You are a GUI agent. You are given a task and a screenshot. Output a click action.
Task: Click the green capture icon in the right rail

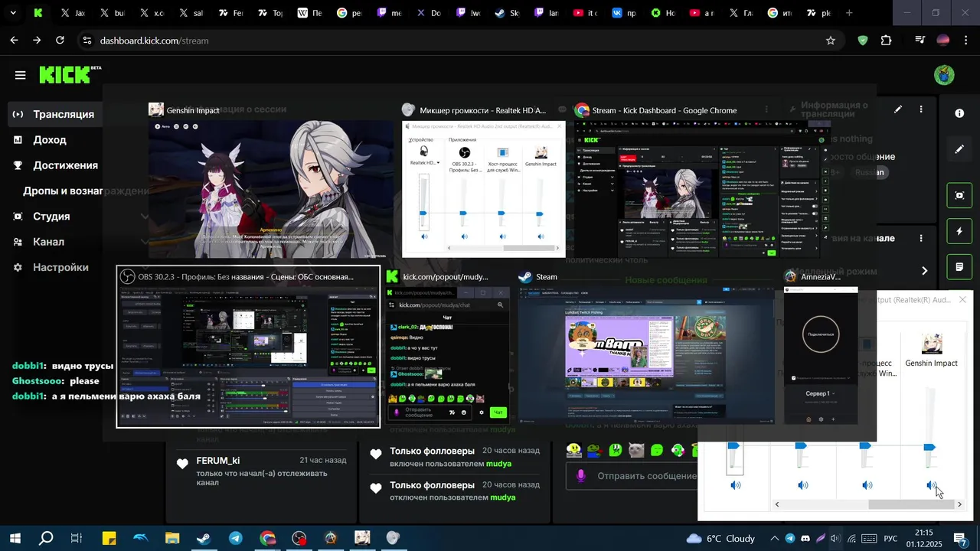click(x=960, y=195)
